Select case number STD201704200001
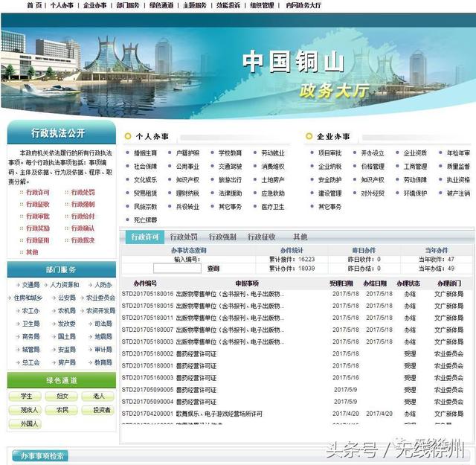This screenshot has height=465, width=476. pyautogui.click(x=147, y=414)
